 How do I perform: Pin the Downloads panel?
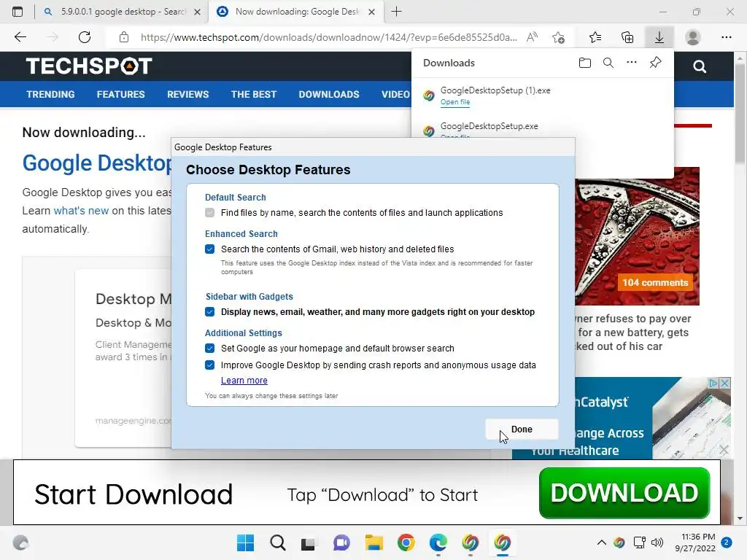(x=656, y=63)
